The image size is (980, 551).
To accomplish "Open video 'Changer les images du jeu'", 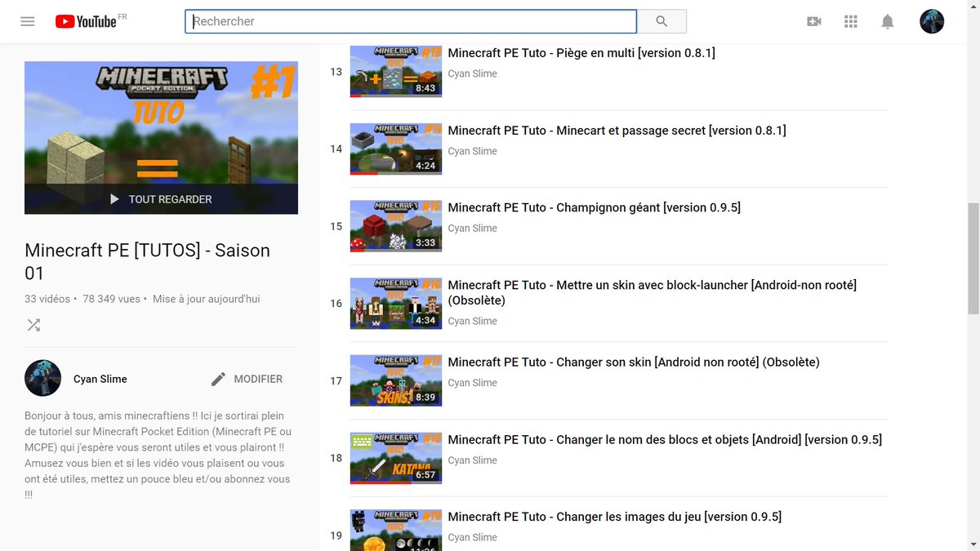I will tap(614, 517).
